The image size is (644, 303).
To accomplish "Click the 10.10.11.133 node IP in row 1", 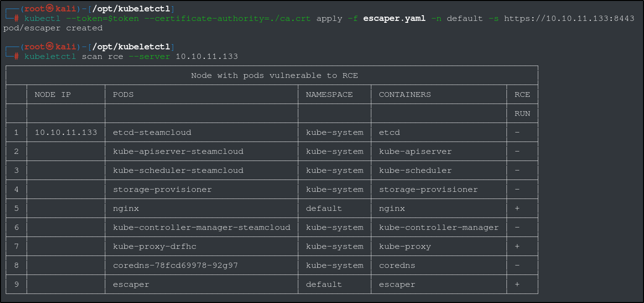I will pos(66,133).
